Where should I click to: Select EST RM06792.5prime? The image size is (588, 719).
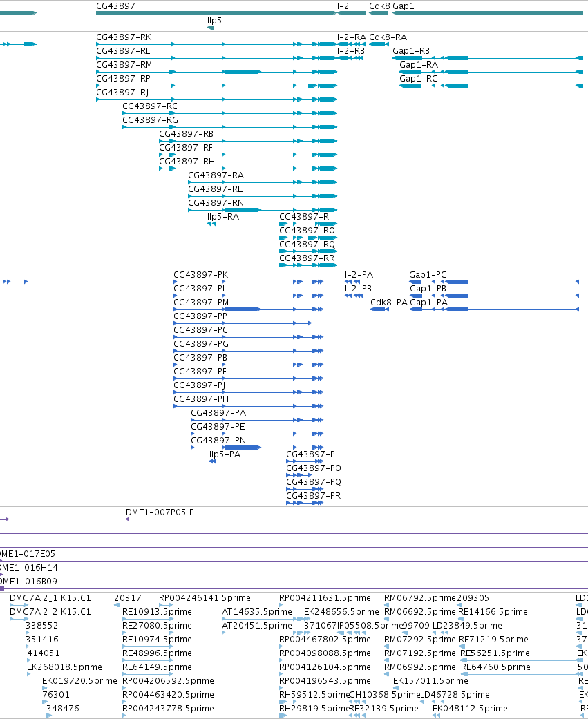(x=419, y=598)
